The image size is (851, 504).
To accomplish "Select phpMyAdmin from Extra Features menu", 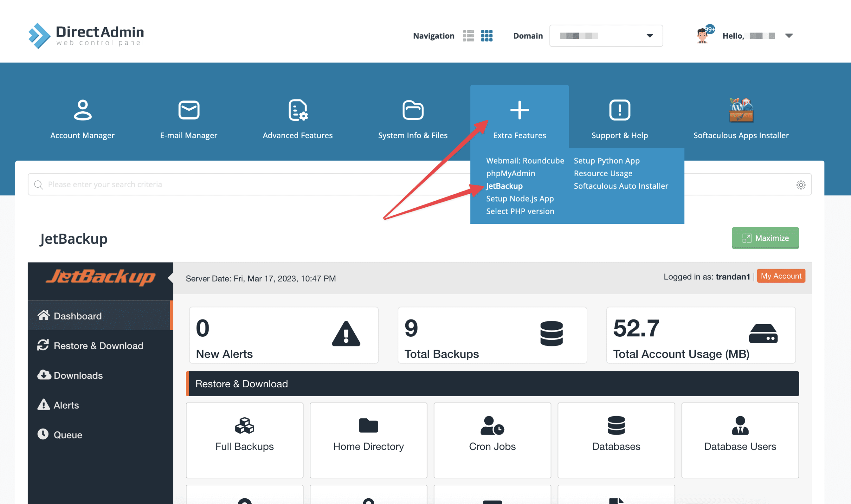I will (x=511, y=173).
